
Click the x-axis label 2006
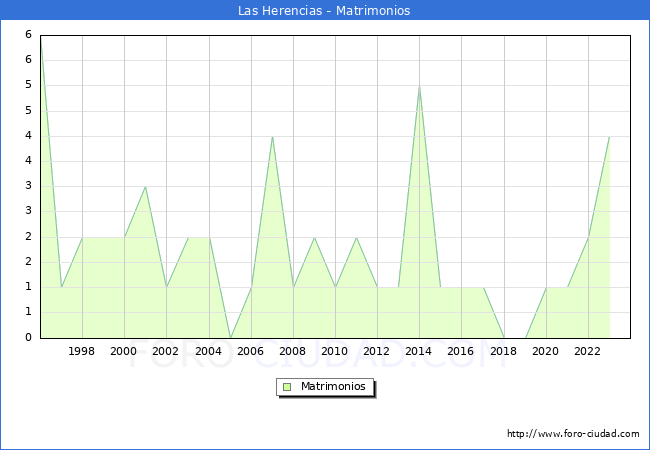[250, 351]
